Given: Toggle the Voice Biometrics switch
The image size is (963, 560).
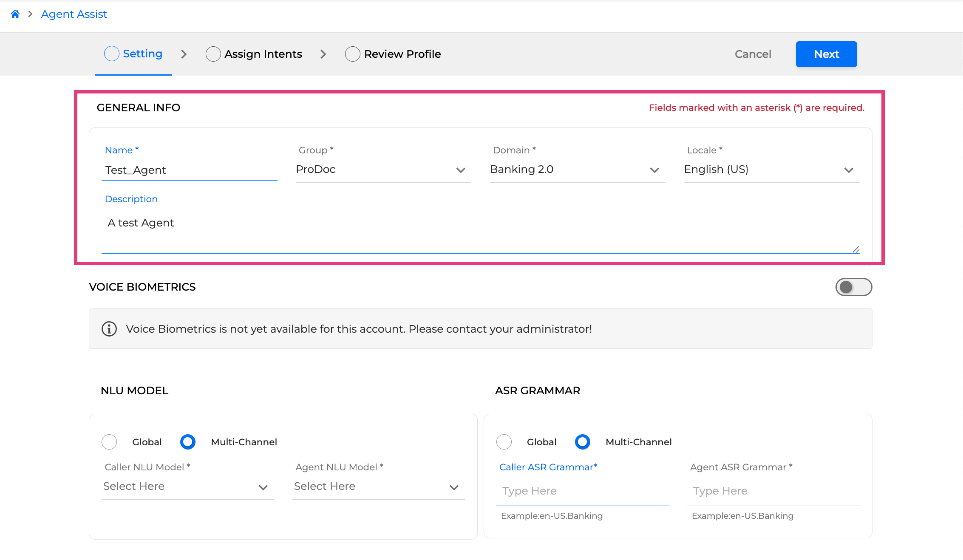Looking at the screenshot, I should pyautogui.click(x=853, y=287).
